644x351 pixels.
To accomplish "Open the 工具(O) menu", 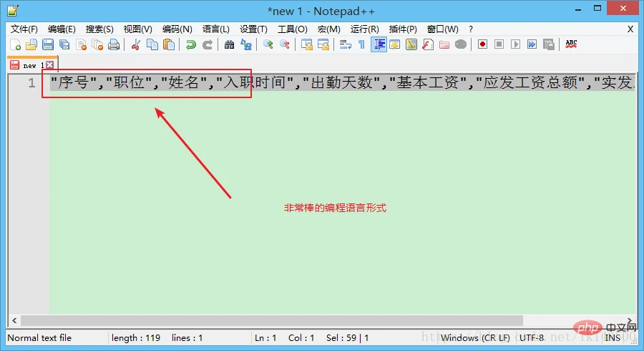I will pyautogui.click(x=292, y=29).
